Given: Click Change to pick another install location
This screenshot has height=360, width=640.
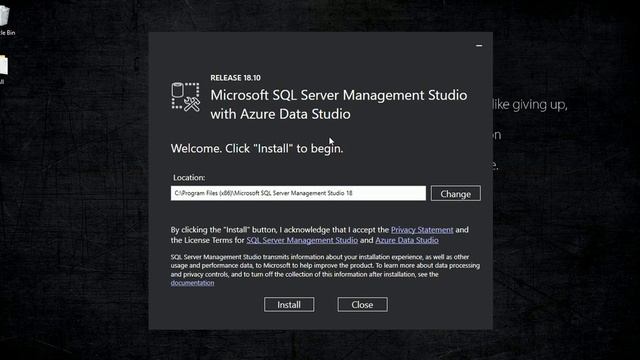Looking at the screenshot, I should click(456, 193).
